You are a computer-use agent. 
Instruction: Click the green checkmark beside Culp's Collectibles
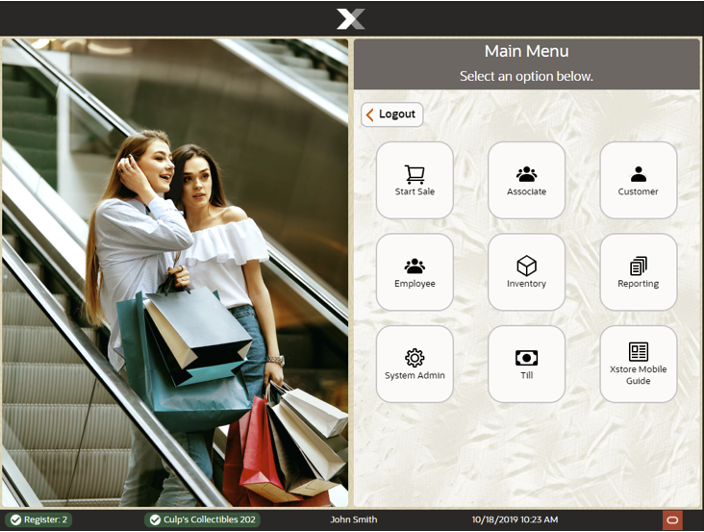pos(154,520)
